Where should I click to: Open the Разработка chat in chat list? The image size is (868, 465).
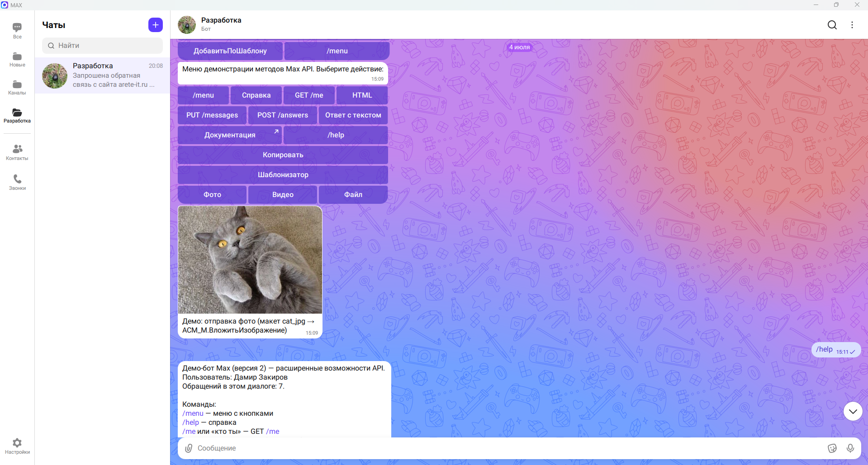pyautogui.click(x=102, y=75)
